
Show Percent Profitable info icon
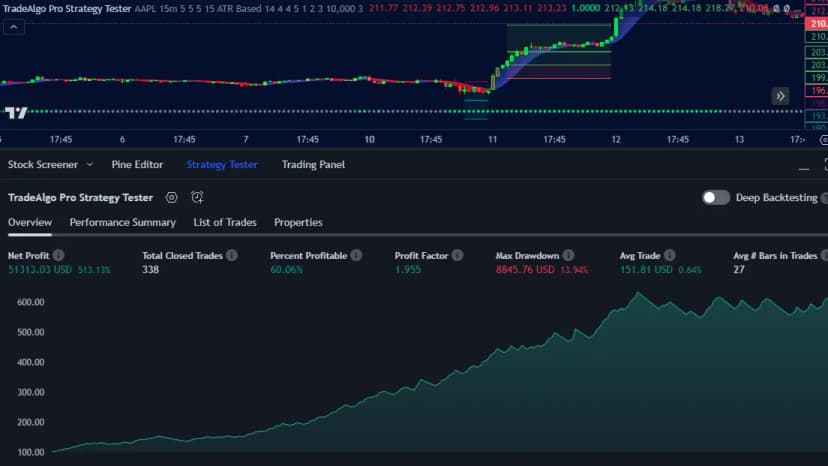[x=356, y=255]
